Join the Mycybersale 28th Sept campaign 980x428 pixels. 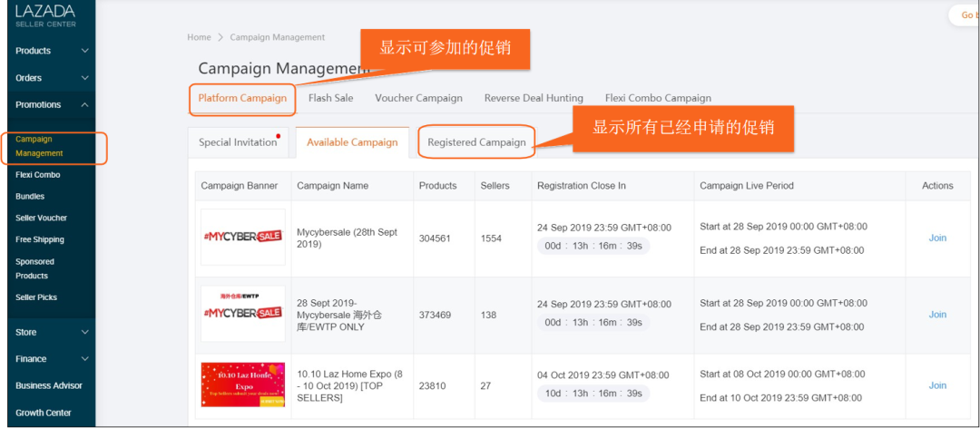[x=937, y=238]
